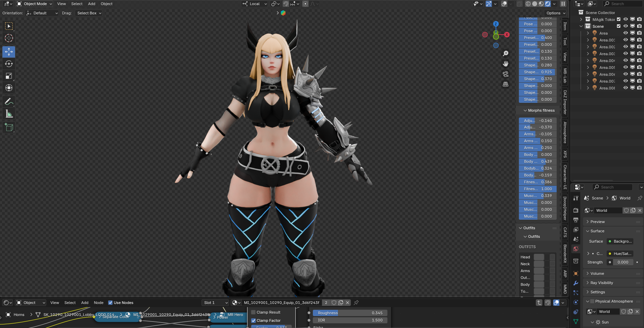644x328 pixels.
Task: Toggle fake user shield for the material
Action: tap(334, 303)
